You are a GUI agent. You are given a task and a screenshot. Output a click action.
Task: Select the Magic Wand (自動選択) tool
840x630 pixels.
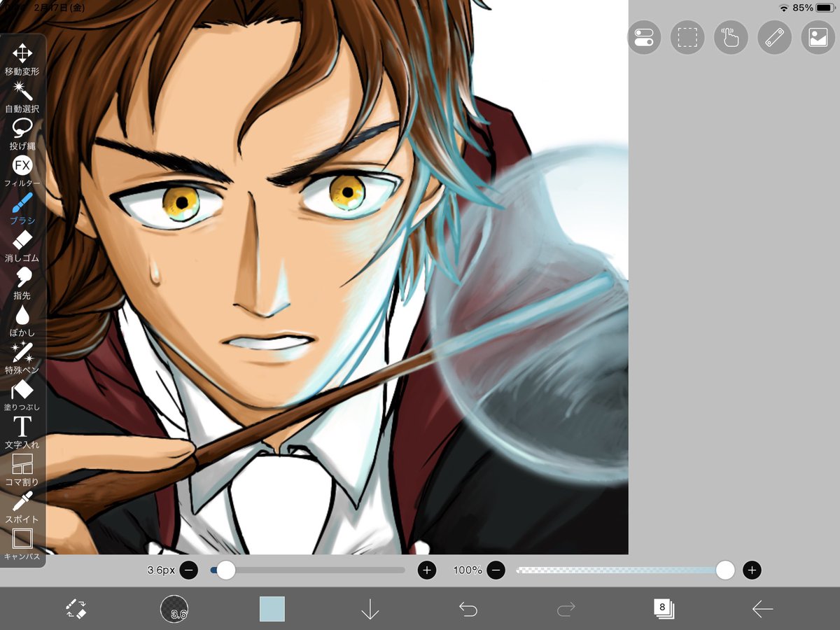(x=22, y=97)
